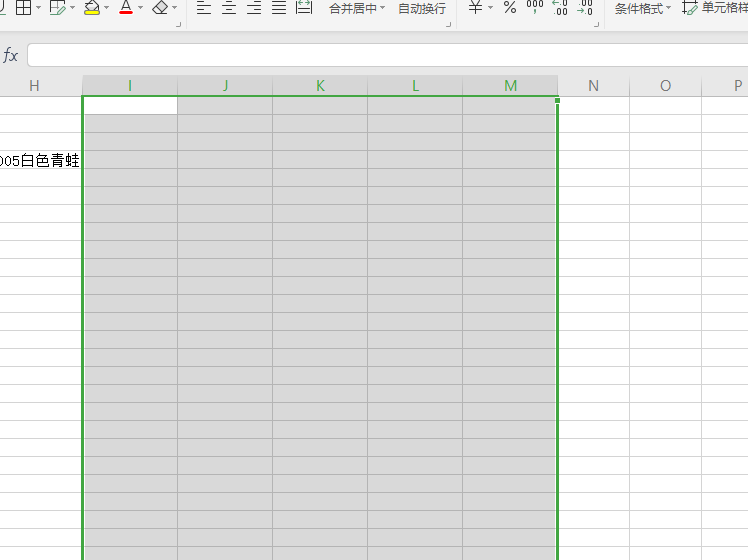The height and width of the screenshot is (560, 748).
Task: Click the active white cell in column I
Action: pos(130,105)
